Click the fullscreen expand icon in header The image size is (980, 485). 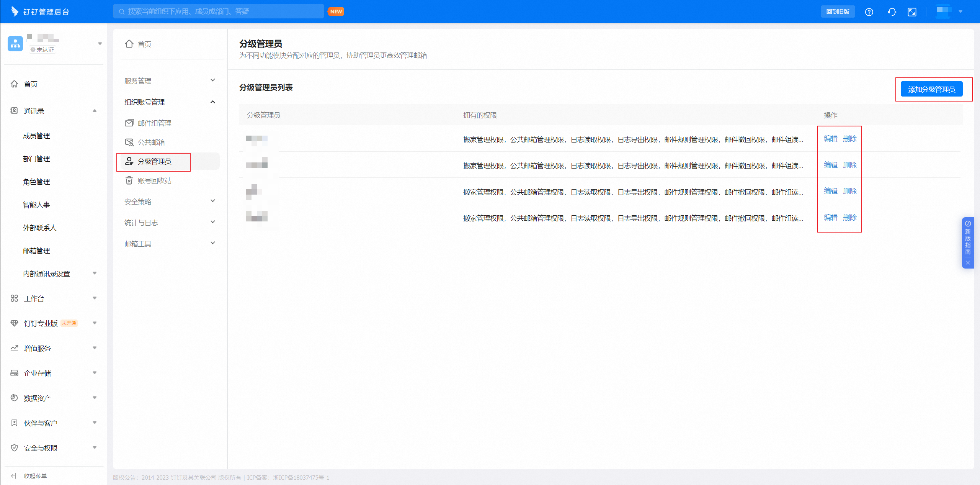click(x=912, y=12)
